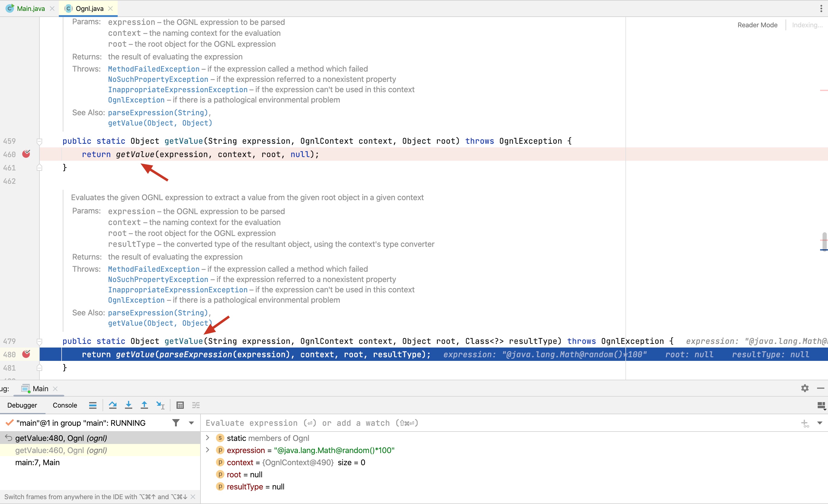The height and width of the screenshot is (504, 828).
Task: Select frame main:7, Main
Action: click(100, 462)
